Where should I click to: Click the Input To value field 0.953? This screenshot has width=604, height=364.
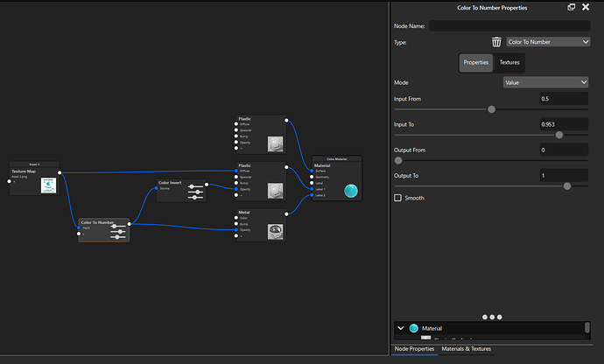point(564,124)
